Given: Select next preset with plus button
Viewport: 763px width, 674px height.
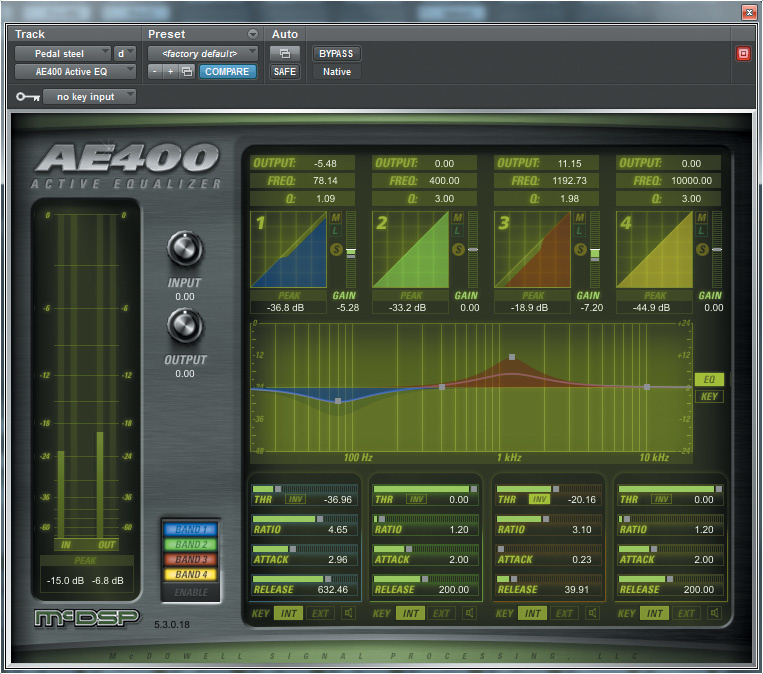Looking at the screenshot, I should tap(170, 72).
